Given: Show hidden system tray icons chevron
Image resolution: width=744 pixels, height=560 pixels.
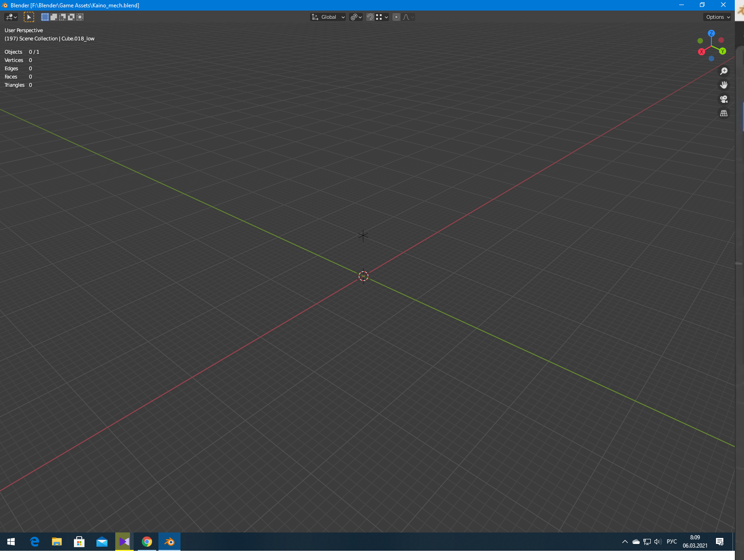Looking at the screenshot, I should point(625,542).
